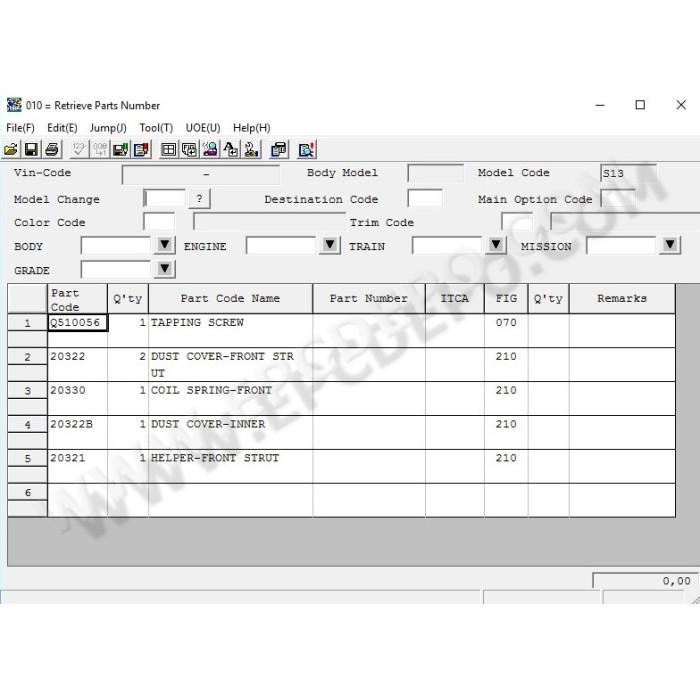Viewport: 700px width, 700px height.
Task: Click the Destination Code input field
Action: (425, 198)
